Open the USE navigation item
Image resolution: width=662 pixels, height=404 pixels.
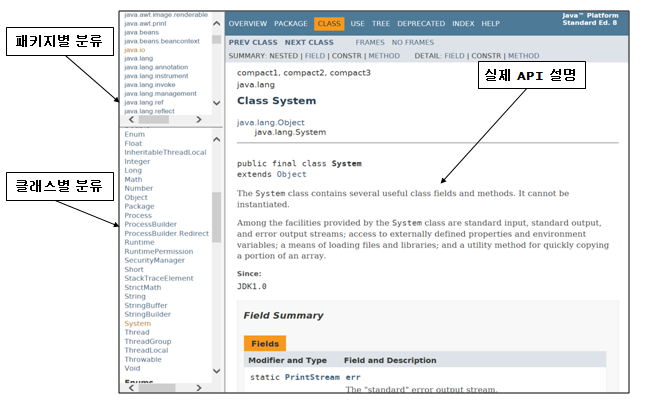click(358, 24)
